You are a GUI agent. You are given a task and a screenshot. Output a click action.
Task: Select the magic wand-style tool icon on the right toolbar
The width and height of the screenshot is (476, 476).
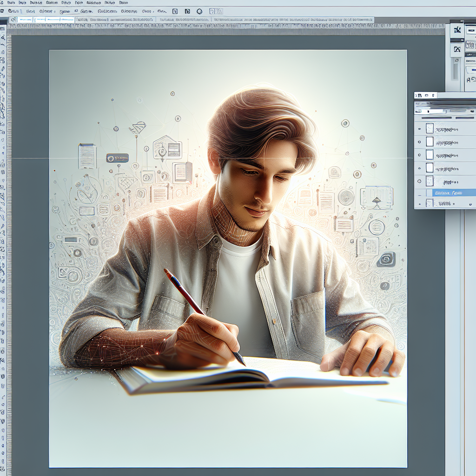pos(457,30)
